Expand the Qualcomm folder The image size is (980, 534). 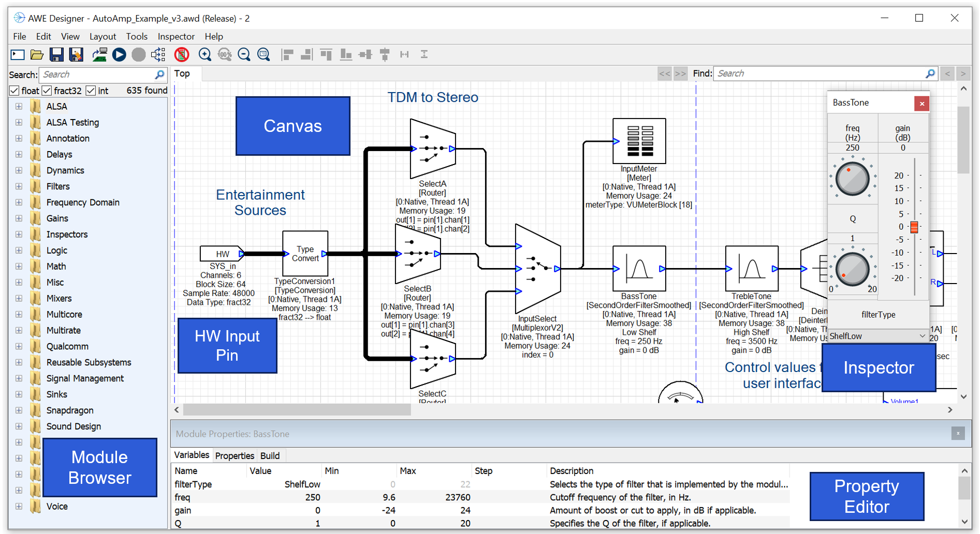(19, 346)
